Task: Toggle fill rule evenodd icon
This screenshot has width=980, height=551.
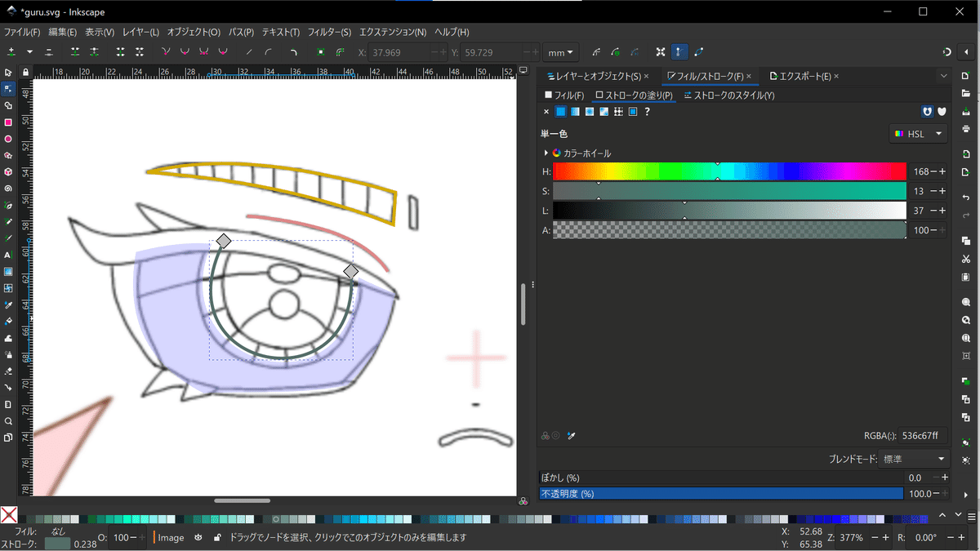Action: 927,112
